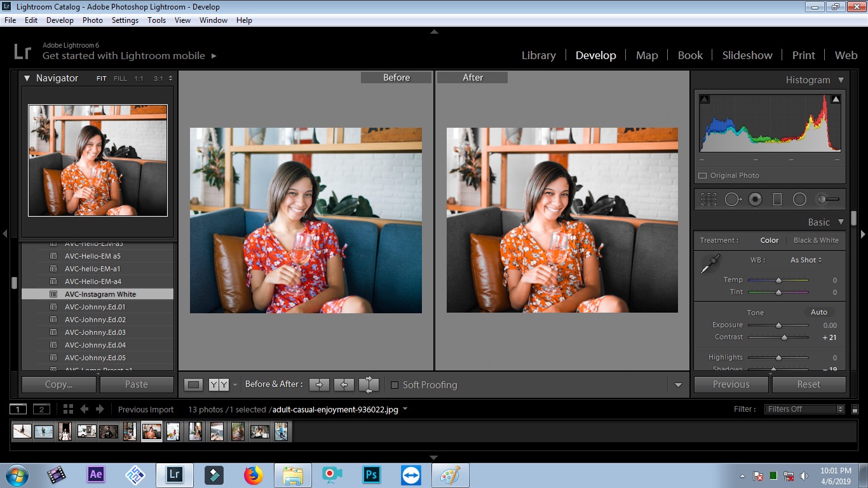Select the Red Eye Correction tool

point(755,200)
